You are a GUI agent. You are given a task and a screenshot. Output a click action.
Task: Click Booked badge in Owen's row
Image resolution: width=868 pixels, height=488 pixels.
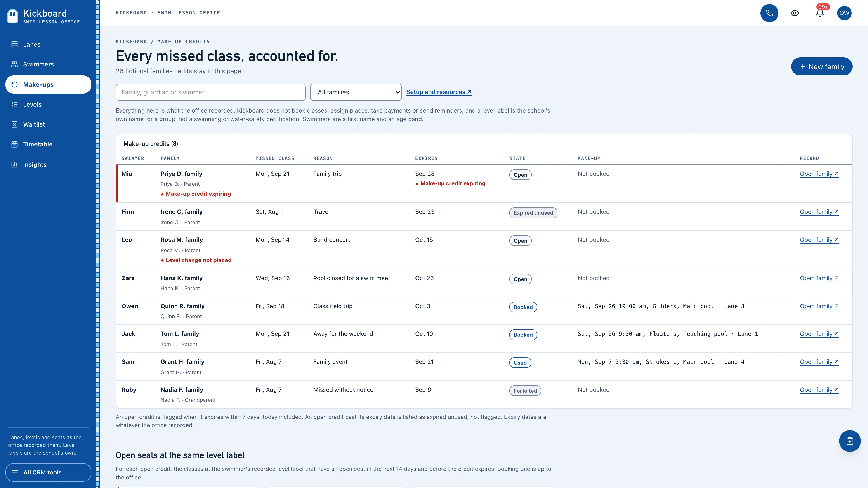(523, 307)
